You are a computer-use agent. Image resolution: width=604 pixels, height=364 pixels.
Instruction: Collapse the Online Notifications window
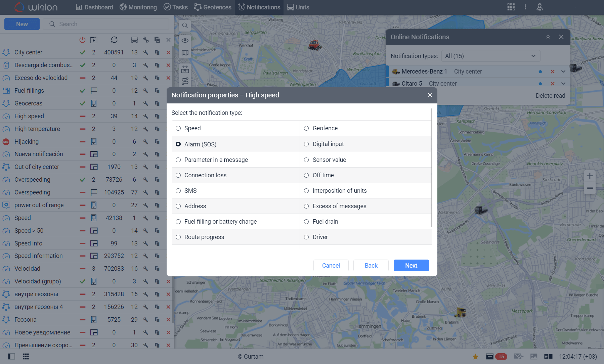pyautogui.click(x=548, y=37)
